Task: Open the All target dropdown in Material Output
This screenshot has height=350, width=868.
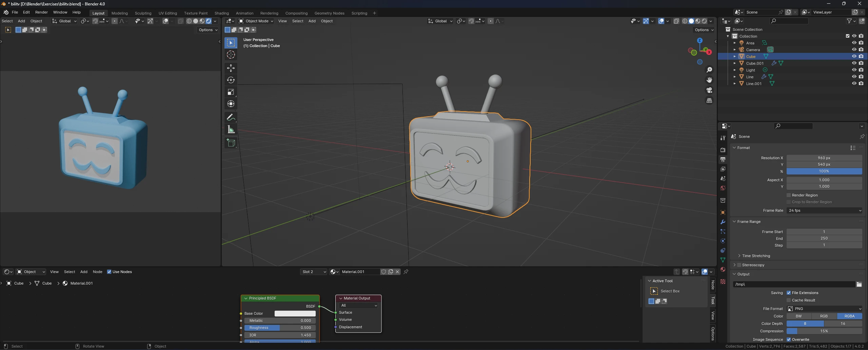Action: pyautogui.click(x=359, y=306)
